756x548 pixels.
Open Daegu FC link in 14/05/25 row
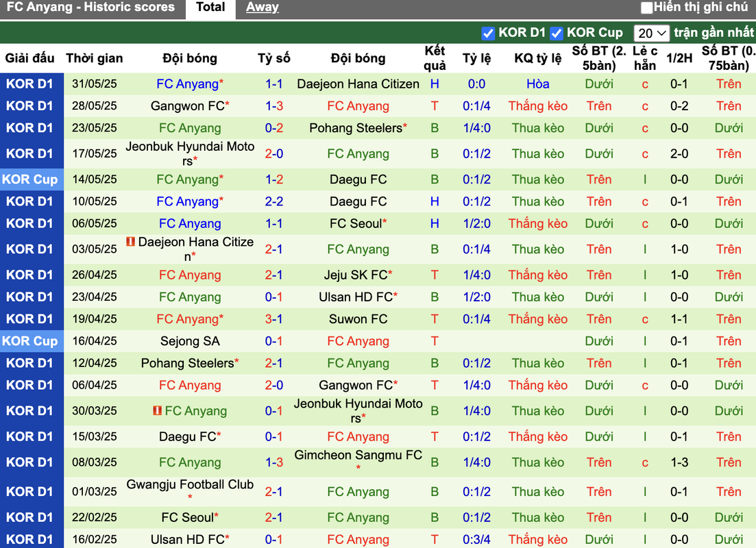pyautogui.click(x=358, y=179)
